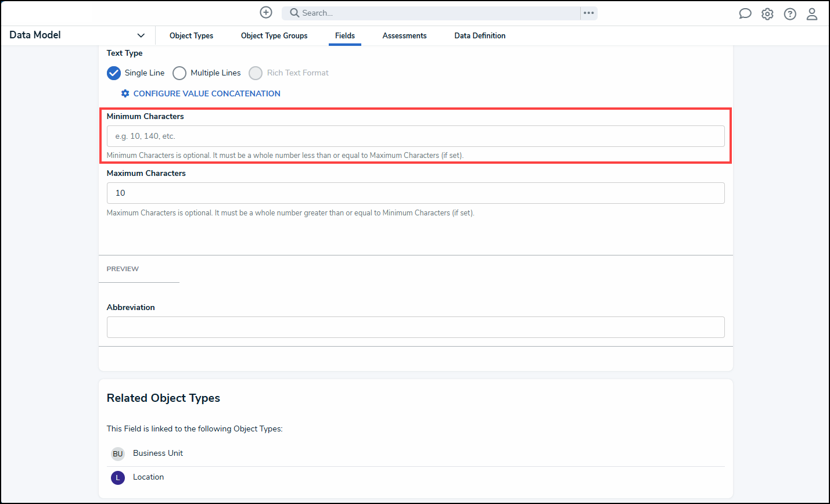
Task: Click the plus create-new icon
Action: pyautogui.click(x=266, y=13)
